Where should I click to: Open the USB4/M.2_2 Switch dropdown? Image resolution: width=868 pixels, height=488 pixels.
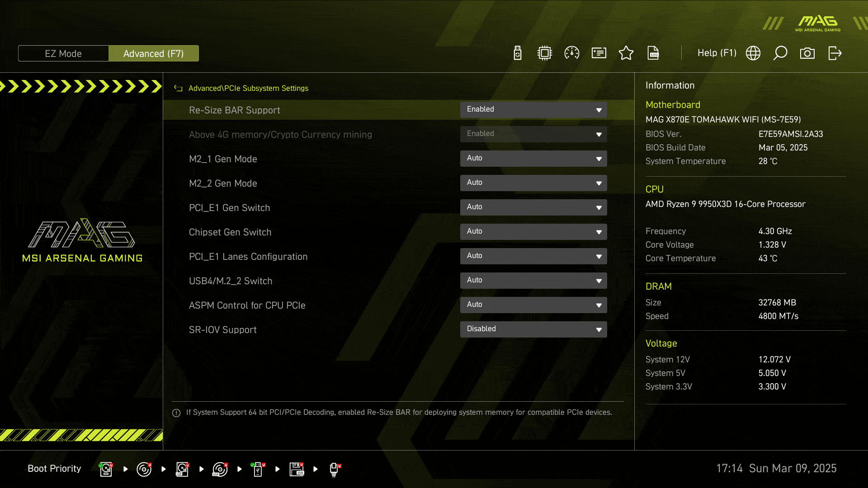pyautogui.click(x=533, y=281)
